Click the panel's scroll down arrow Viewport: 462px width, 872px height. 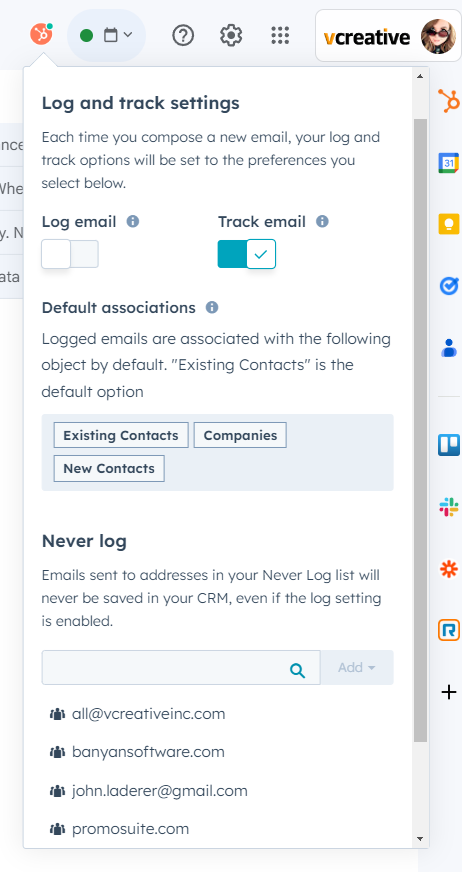pos(420,839)
